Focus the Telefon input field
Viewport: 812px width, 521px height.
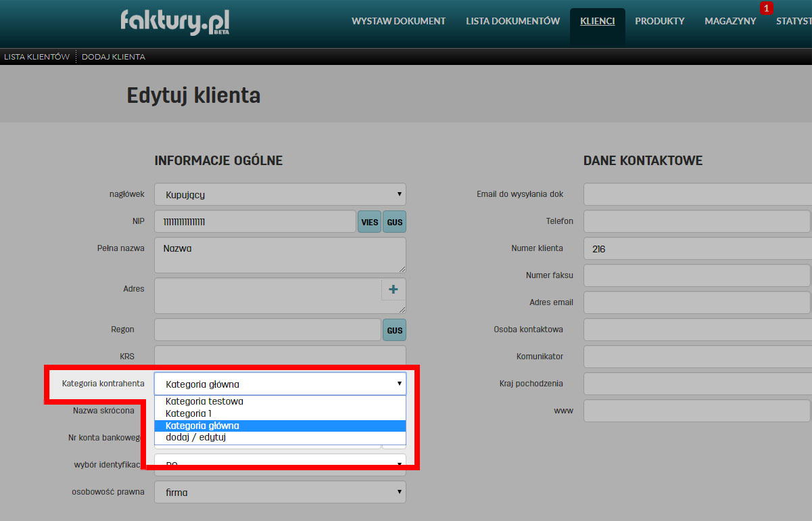(x=696, y=221)
